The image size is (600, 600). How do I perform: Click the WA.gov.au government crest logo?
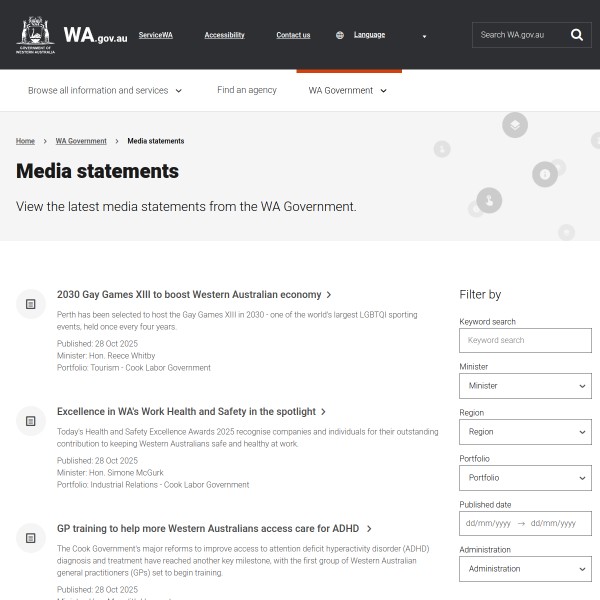(x=36, y=35)
